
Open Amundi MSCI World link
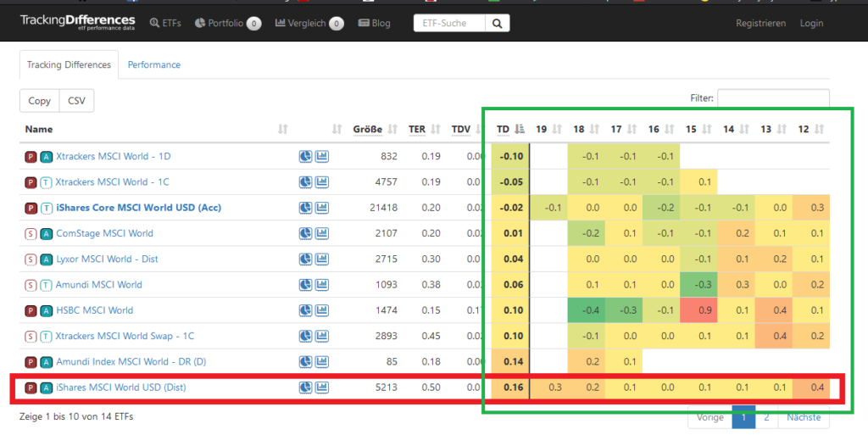[98, 284]
